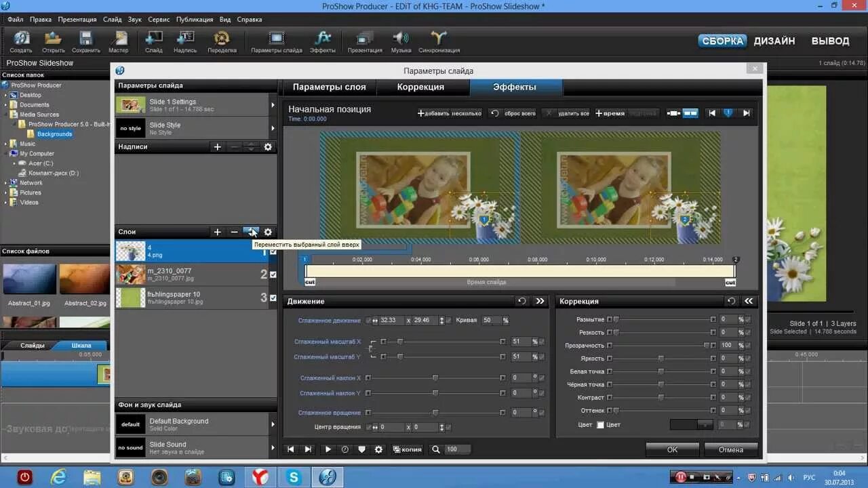Switch to Параметры слоя tab
The width and height of the screenshot is (868, 488).
click(329, 87)
